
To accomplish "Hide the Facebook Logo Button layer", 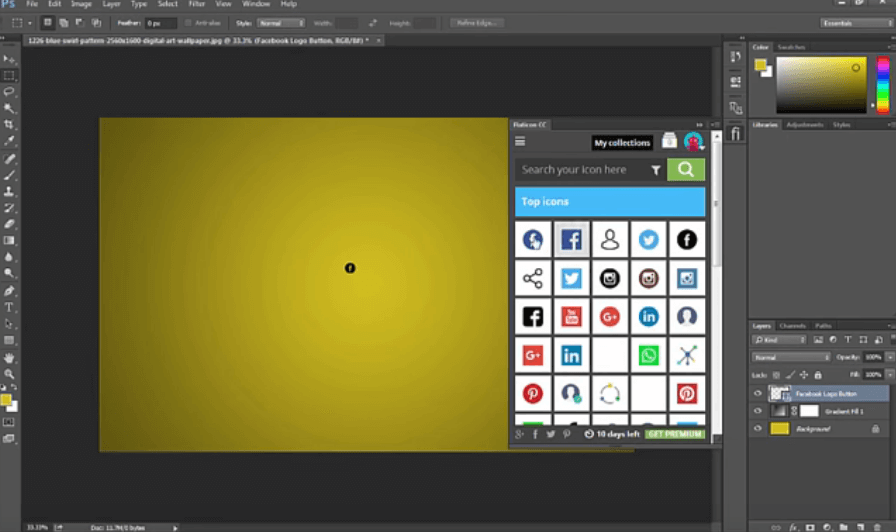I will pyautogui.click(x=758, y=394).
